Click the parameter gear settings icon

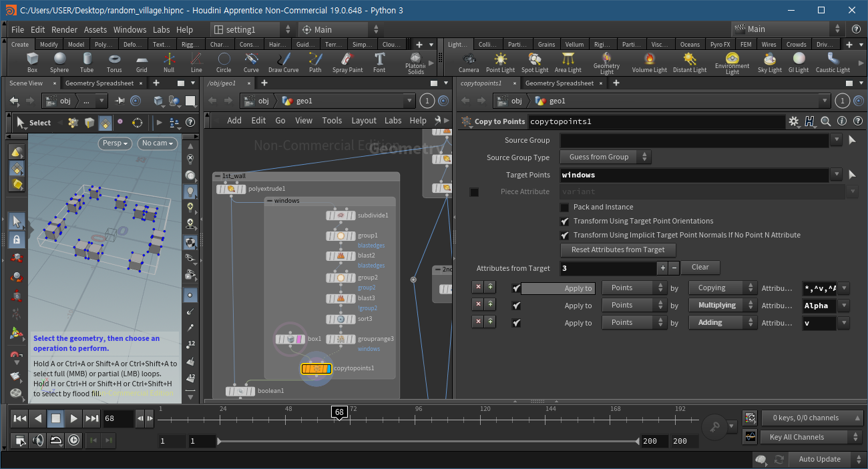click(794, 121)
